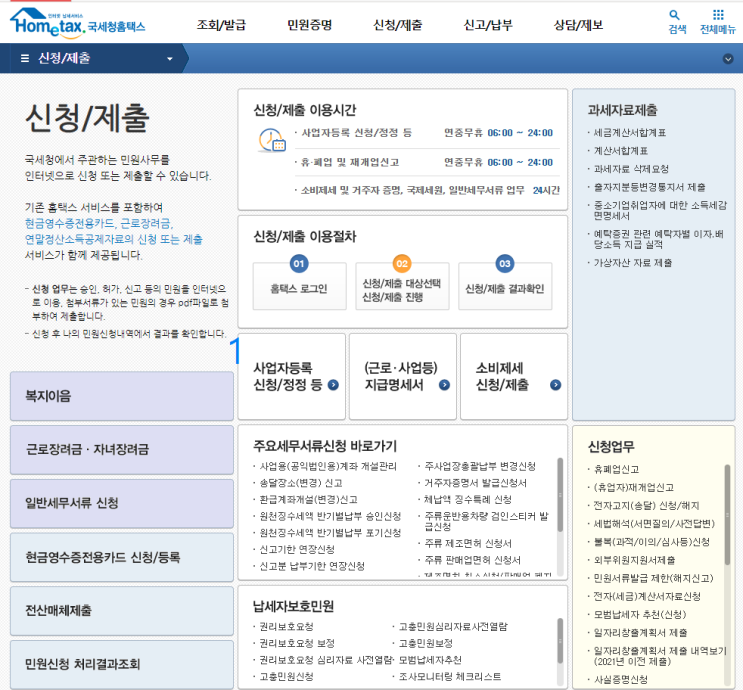743x690 pixels.
Task: Click 근로장려금 · 자녀장려금 button
Action: pos(122,450)
